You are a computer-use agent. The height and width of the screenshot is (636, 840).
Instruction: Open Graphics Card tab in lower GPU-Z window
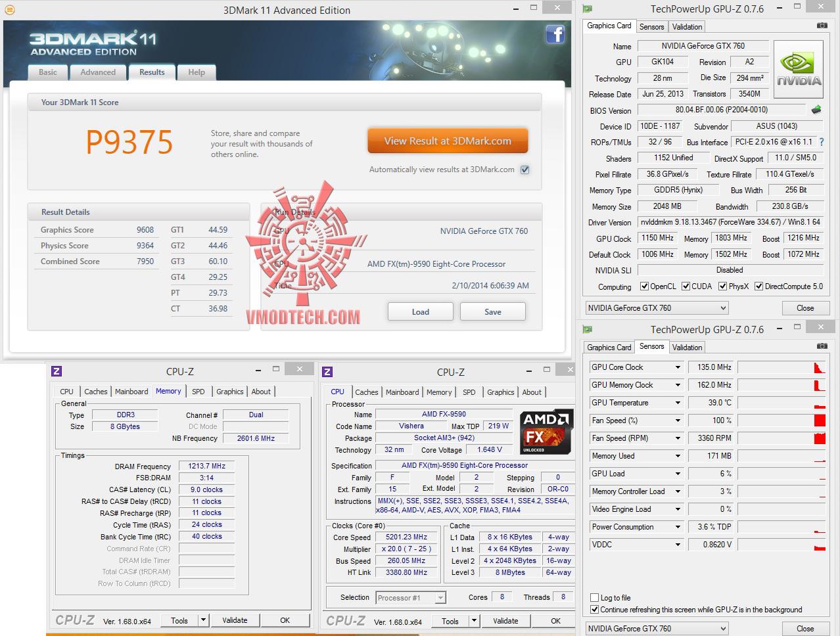[609, 348]
